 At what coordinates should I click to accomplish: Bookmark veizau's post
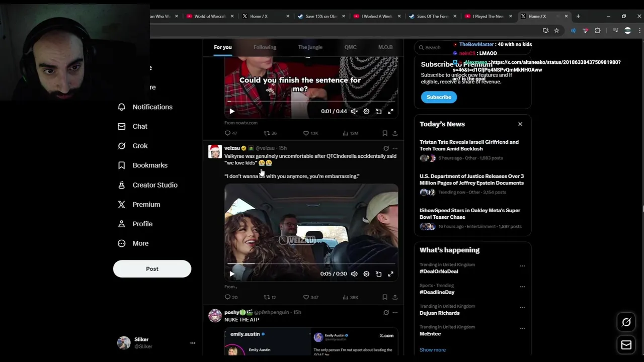(x=385, y=297)
